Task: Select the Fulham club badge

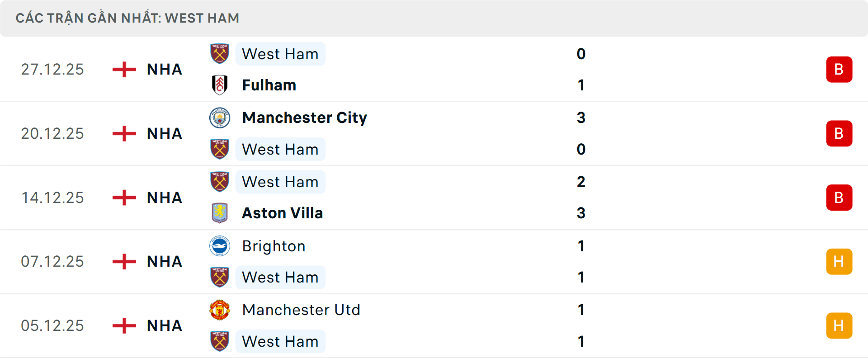Action: pos(220,85)
